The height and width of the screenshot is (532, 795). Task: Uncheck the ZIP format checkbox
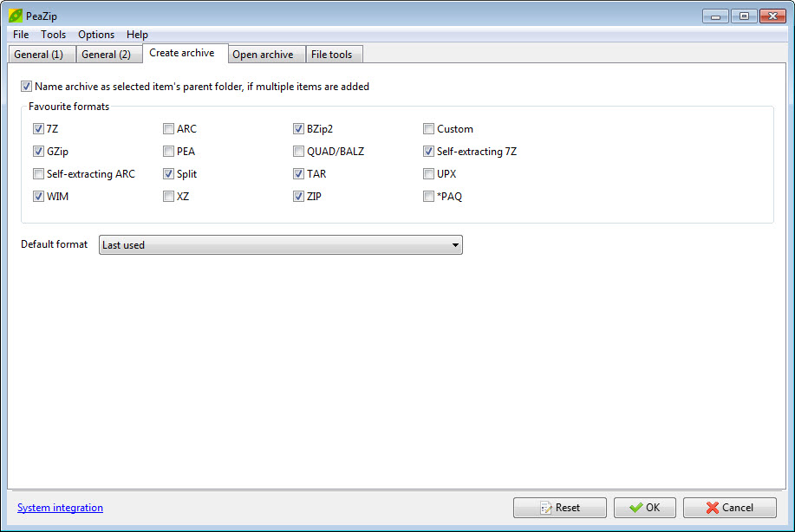point(298,196)
